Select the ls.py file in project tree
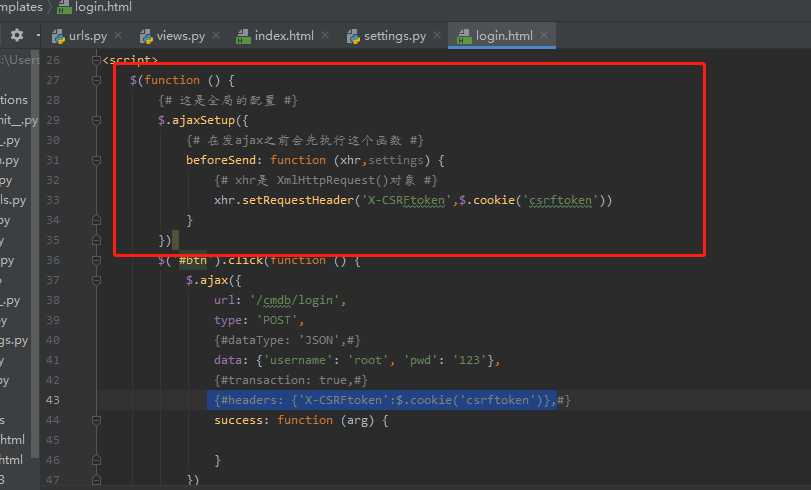The width and height of the screenshot is (811, 490). pyautogui.click(x=13, y=200)
